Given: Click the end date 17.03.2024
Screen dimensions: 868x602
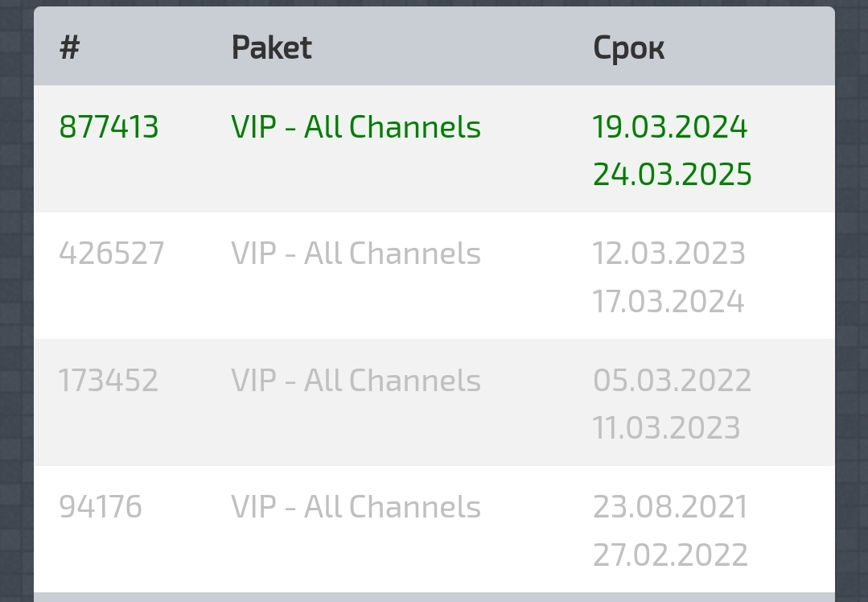Looking at the screenshot, I should click(668, 302).
